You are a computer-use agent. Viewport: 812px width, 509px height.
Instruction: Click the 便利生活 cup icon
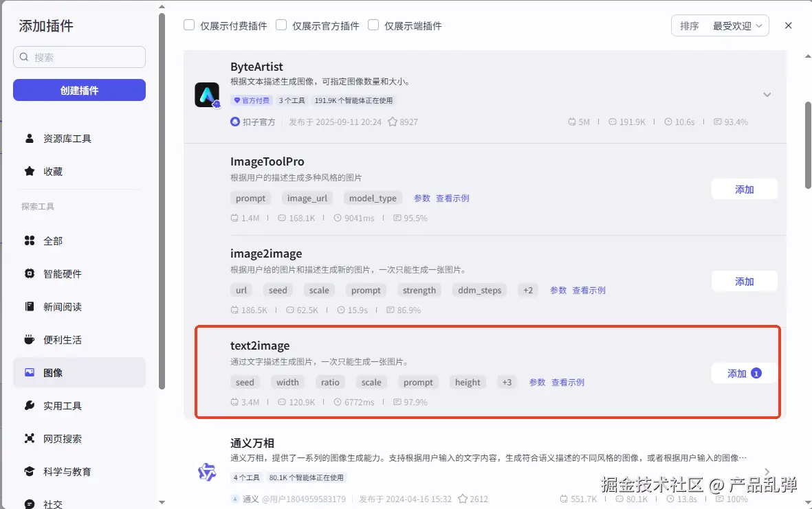[x=30, y=339]
